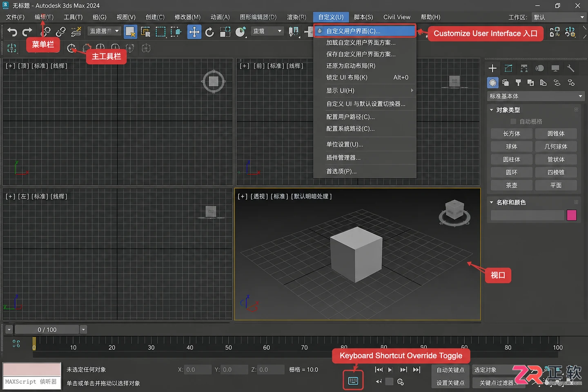The width and height of the screenshot is (588, 392).
Task: Select the Geometry category icon
Action: (493, 83)
